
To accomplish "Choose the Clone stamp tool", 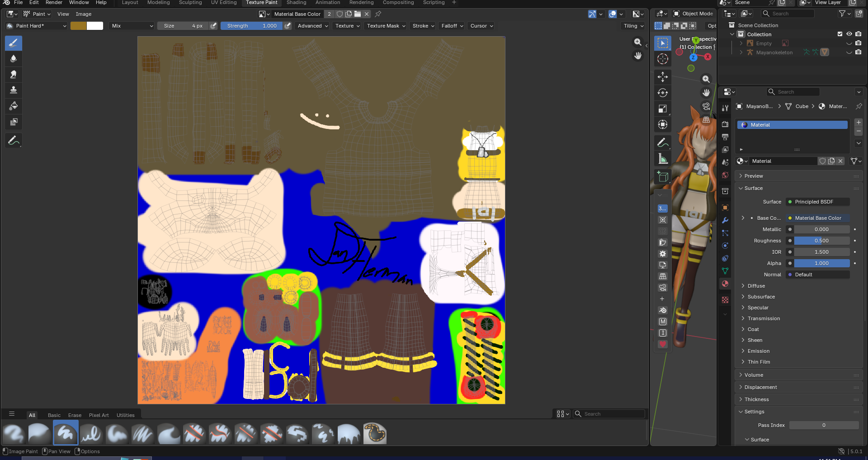I will 14,90.
